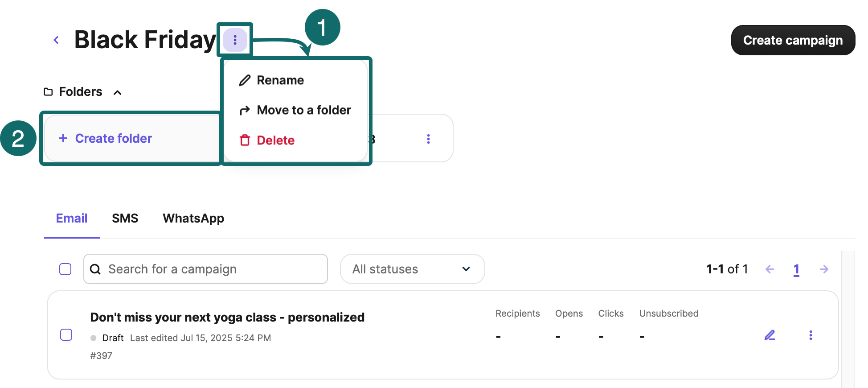Tick the select-all campaigns checkbox
Screen dimensions: 868x388
66,269
